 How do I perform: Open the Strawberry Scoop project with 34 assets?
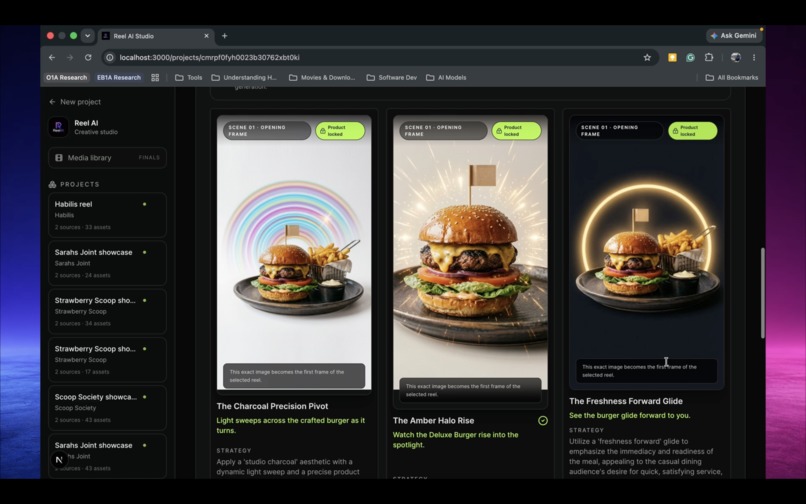[x=107, y=312]
